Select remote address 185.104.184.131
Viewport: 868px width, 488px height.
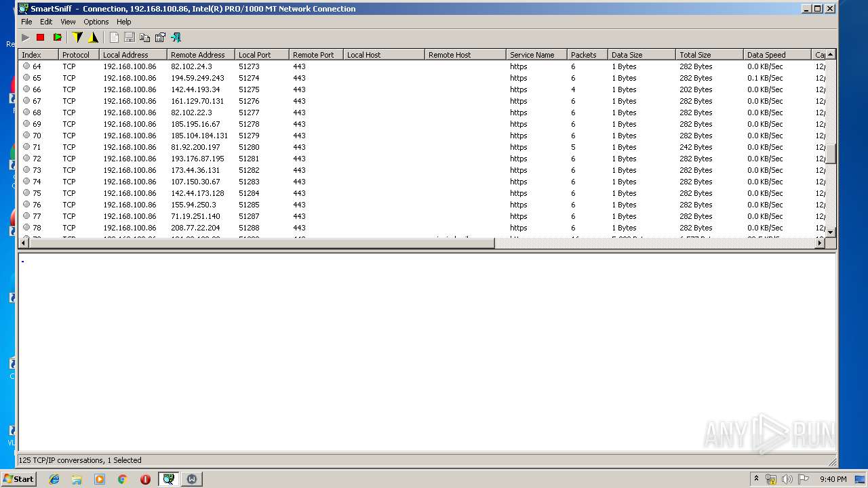[199, 136]
